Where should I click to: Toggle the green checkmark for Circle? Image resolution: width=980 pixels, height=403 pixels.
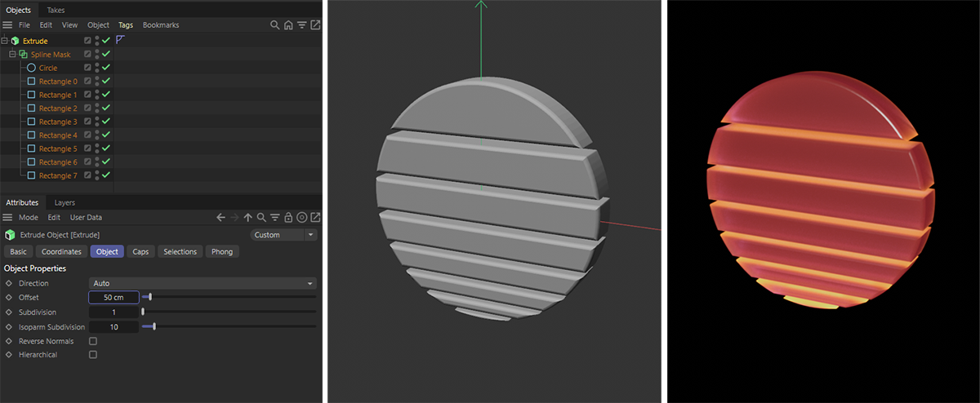click(x=106, y=68)
